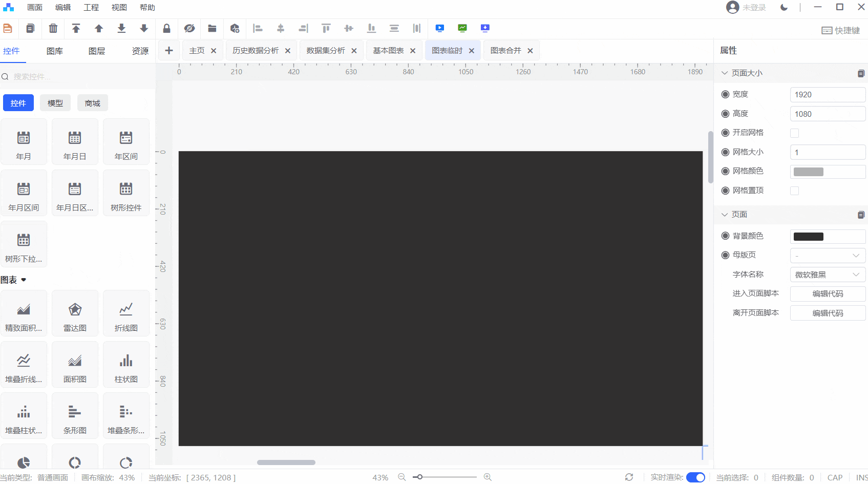This screenshot has height=484, width=868.
Task: Check the 网格置顶 checkbox
Action: point(794,191)
